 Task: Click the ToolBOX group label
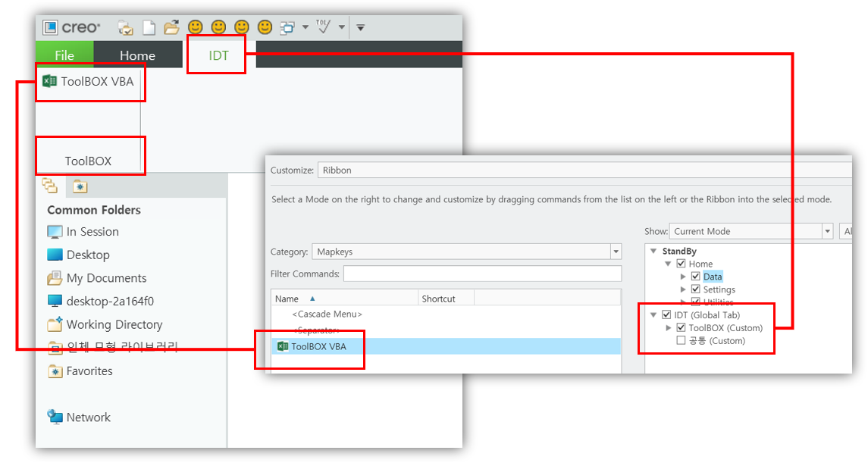[x=88, y=161]
